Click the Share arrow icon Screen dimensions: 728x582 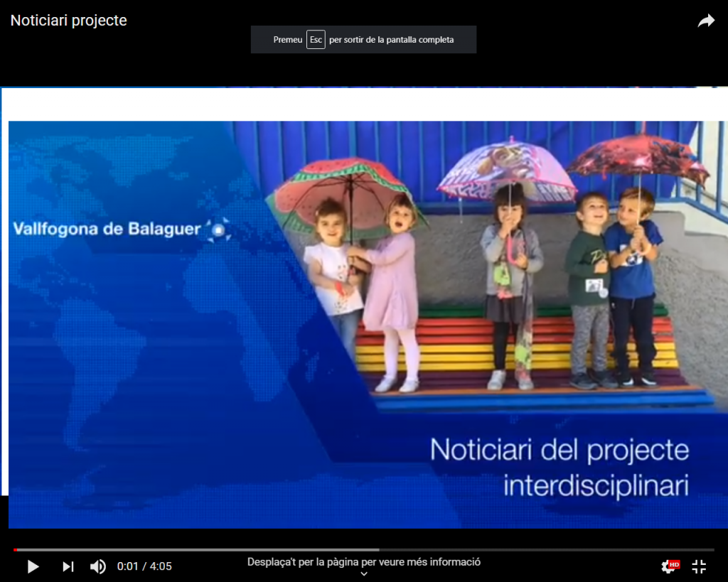point(706,21)
